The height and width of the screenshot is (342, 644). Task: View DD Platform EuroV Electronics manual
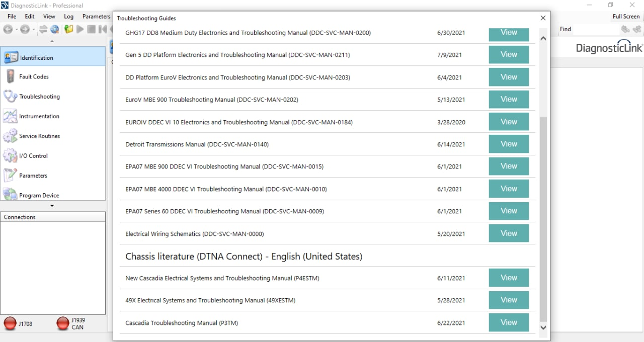509,77
